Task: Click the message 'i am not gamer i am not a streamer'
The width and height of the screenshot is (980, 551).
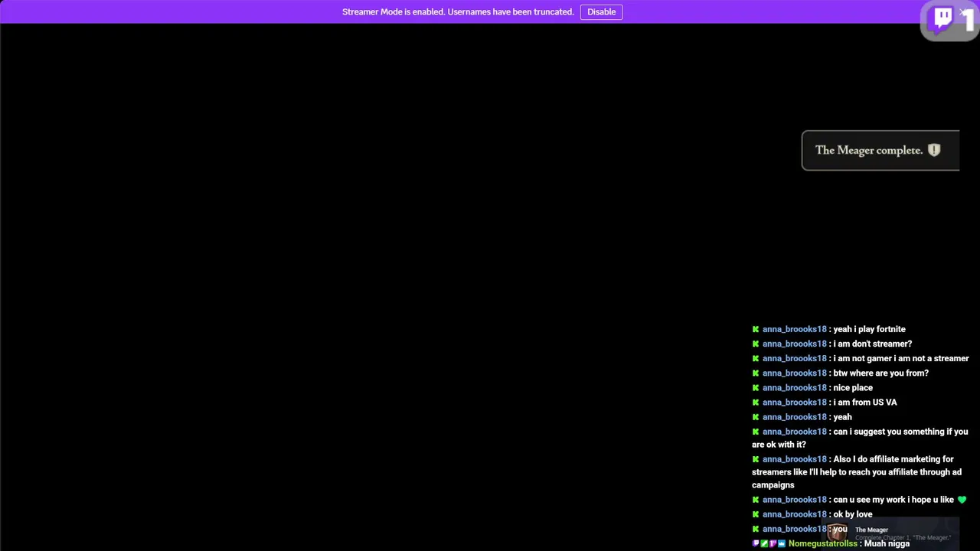Action: pyautogui.click(x=901, y=358)
